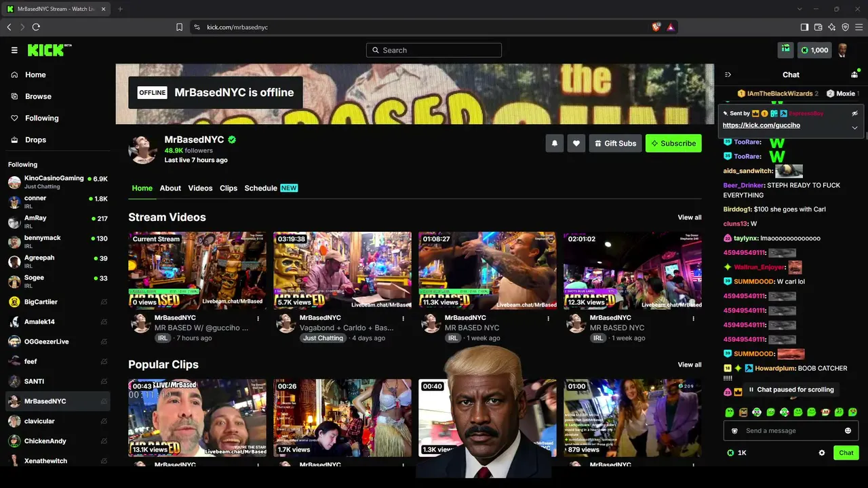
Task: Open options menu for 1 week ago 11.3K video
Action: (x=549, y=318)
